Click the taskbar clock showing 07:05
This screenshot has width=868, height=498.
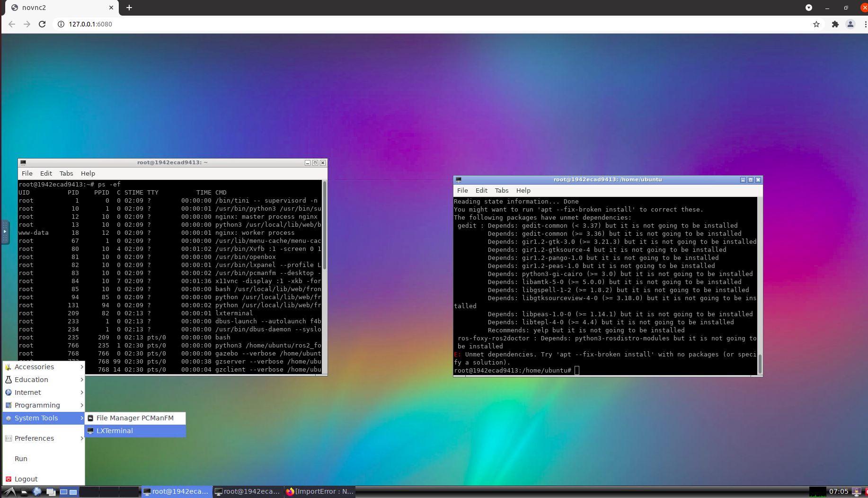(839, 492)
